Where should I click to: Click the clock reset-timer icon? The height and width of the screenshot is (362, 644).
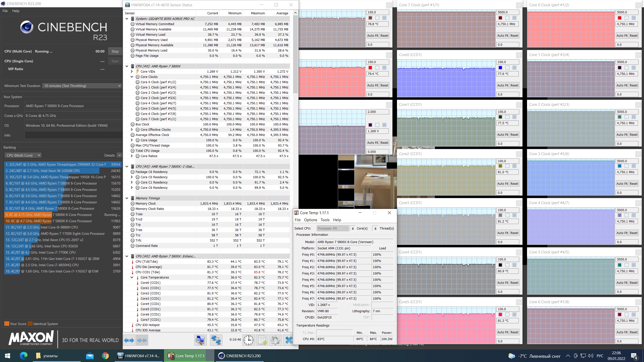(x=249, y=340)
